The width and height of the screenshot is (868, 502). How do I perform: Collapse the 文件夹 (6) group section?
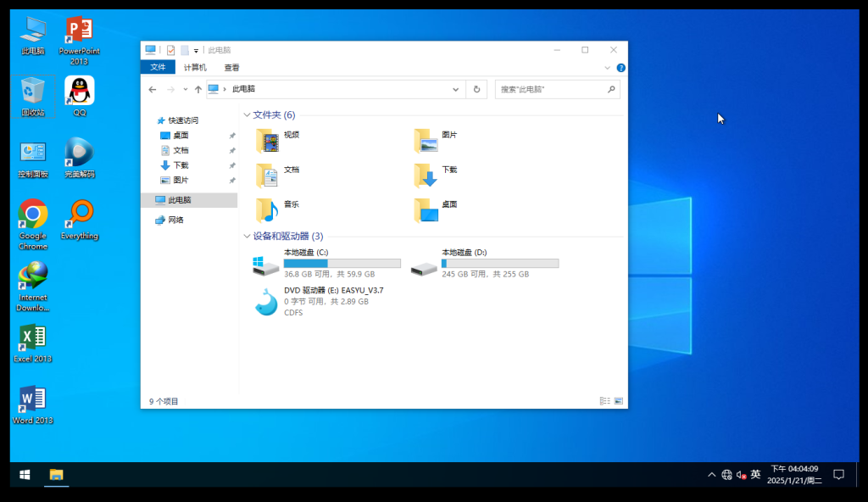[x=247, y=115]
